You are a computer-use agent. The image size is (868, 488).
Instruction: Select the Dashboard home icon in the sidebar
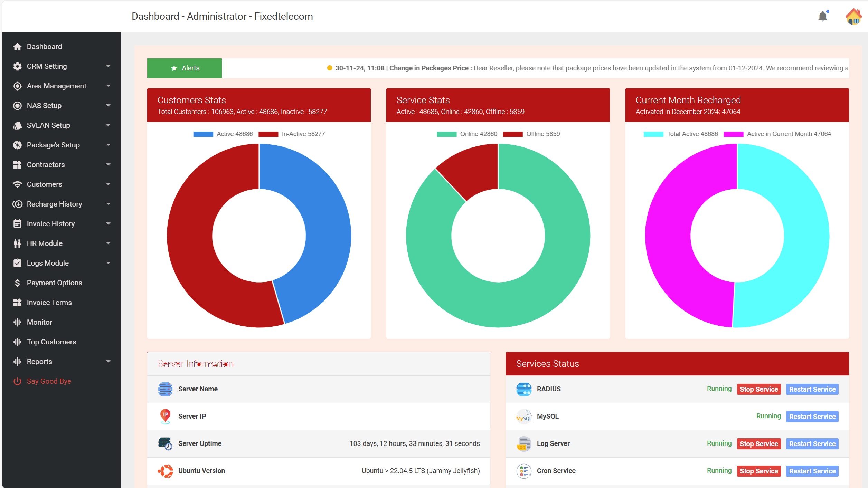point(18,46)
